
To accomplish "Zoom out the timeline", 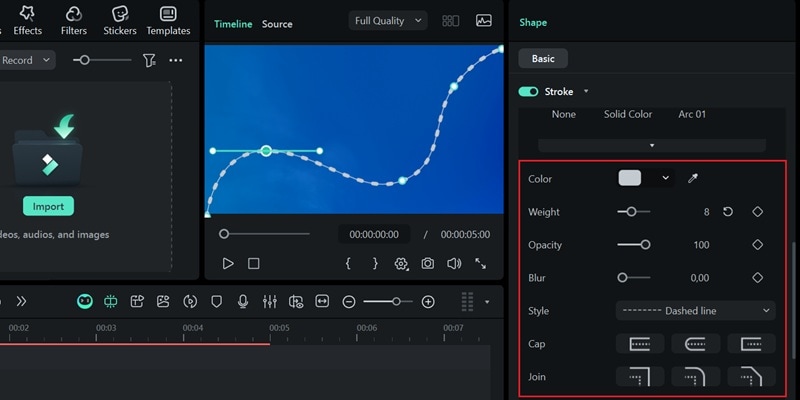I will coord(348,302).
